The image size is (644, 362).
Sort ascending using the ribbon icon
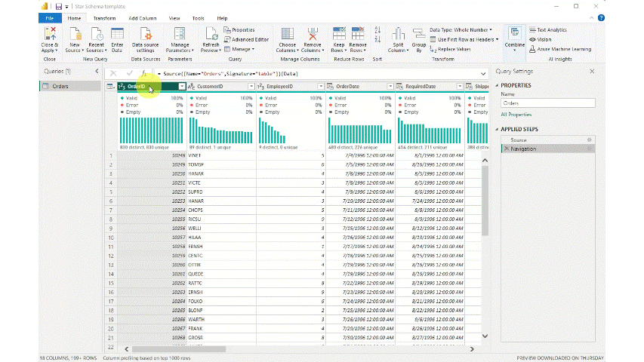pos(377,30)
